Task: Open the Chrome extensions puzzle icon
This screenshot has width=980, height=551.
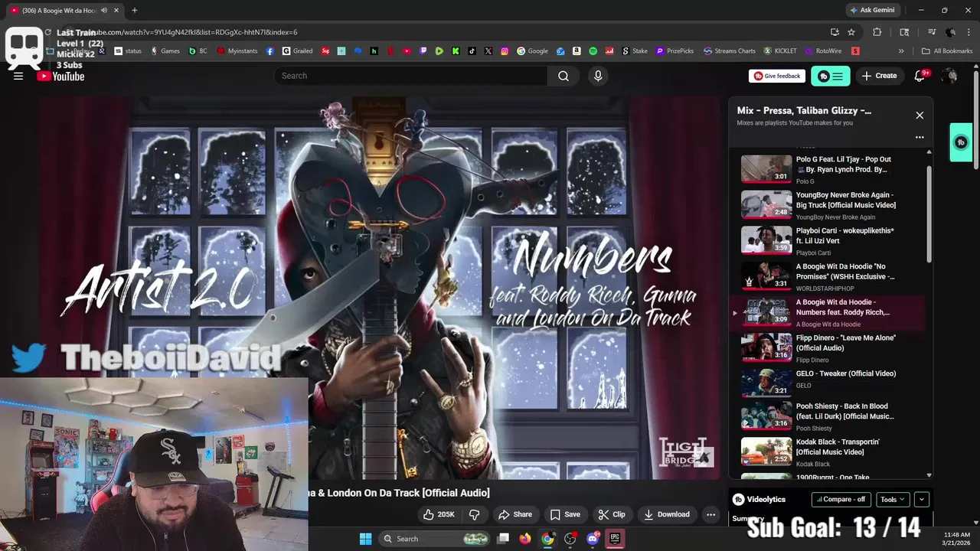Action: coord(877,32)
